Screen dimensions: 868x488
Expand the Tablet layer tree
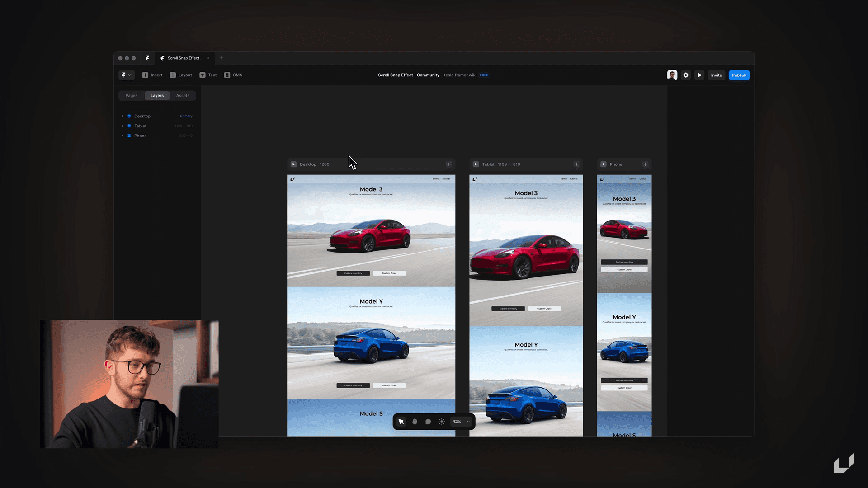[123, 126]
